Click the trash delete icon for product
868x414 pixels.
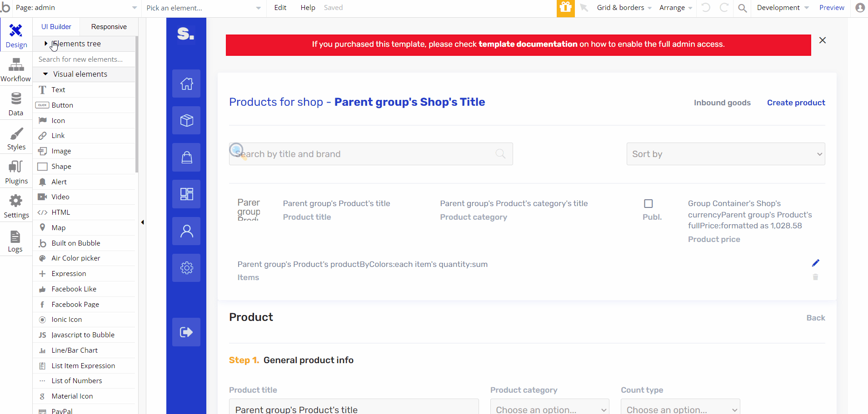pyautogui.click(x=816, y=277)
